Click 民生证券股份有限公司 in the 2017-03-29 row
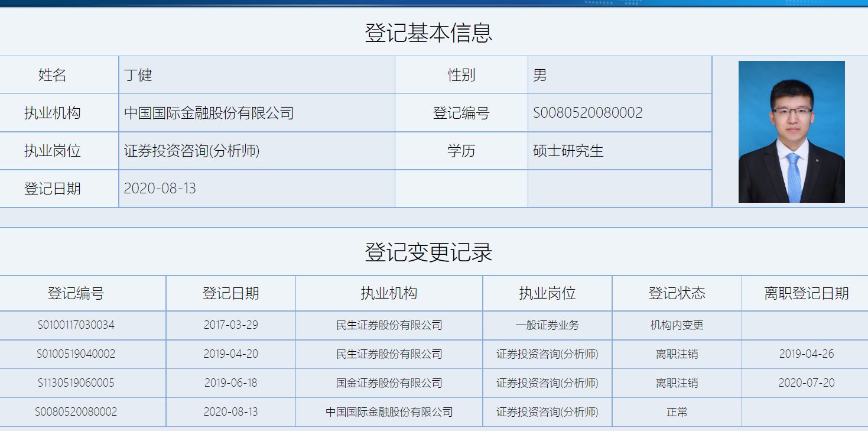Viewport: 868px width, 431px height. (x=389, y=325)
